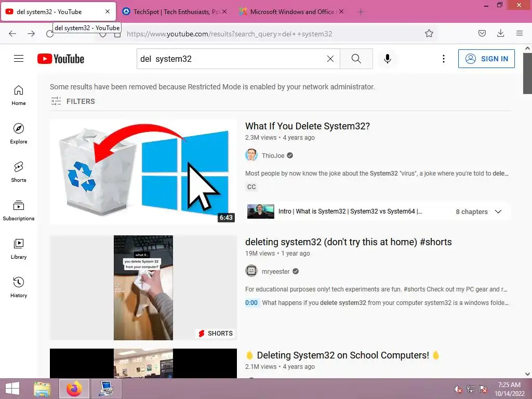Viewport: 532px width, 399px height.
Task: Click the CC closed captions badge
Action: [x=251, y=187]
